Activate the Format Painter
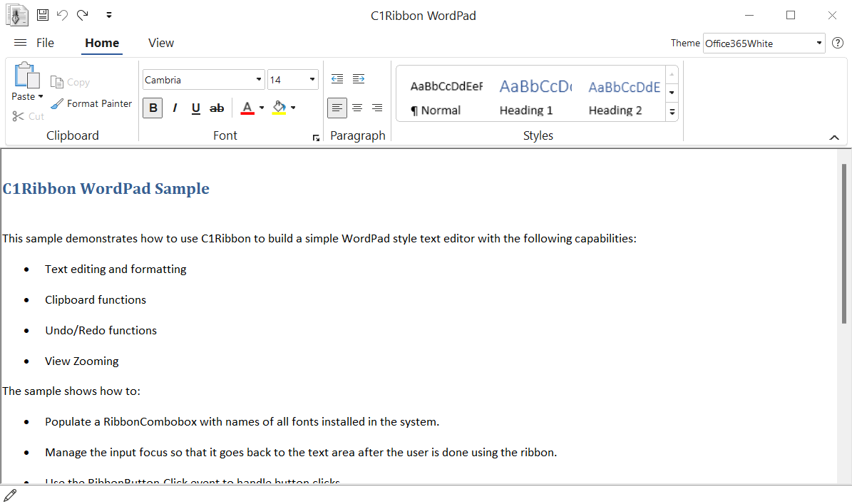 tap(91, 103)
